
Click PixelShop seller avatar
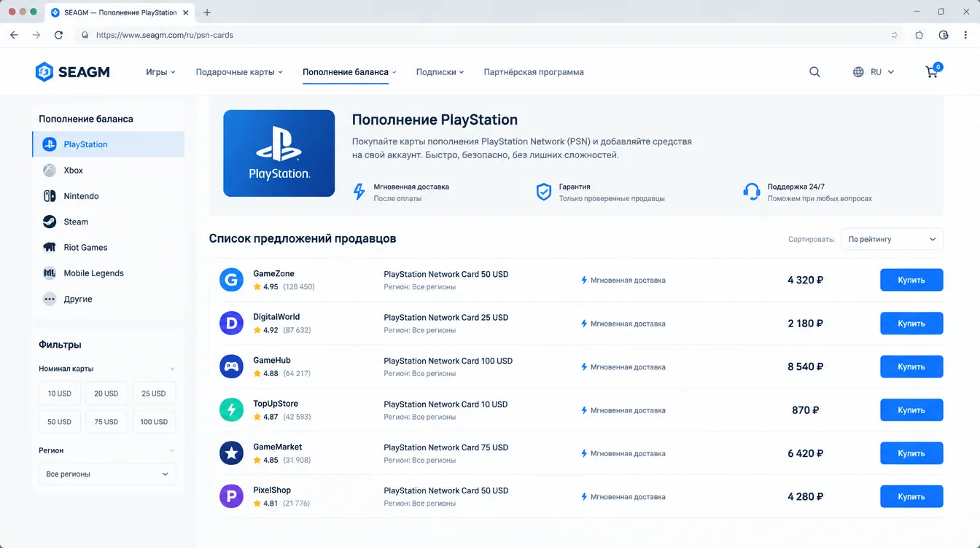pos(231,496)
